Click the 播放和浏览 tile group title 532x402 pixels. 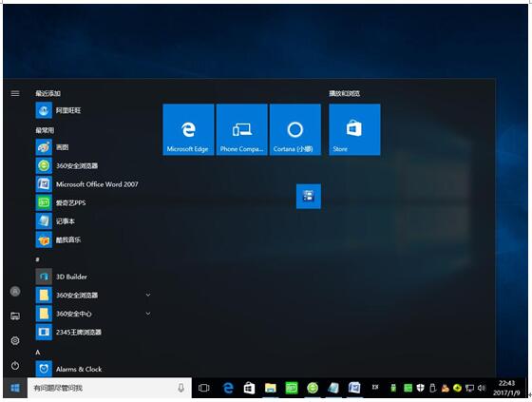344,93
